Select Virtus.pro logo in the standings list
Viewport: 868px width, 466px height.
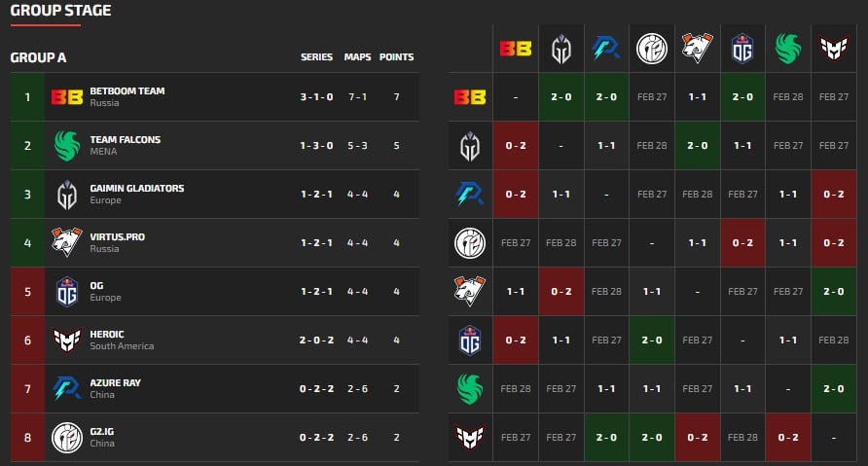coord(67,243)
